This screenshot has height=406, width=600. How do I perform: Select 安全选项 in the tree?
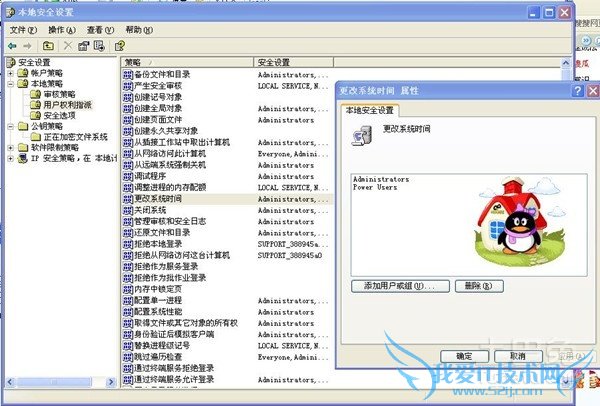tap(59, 116)
